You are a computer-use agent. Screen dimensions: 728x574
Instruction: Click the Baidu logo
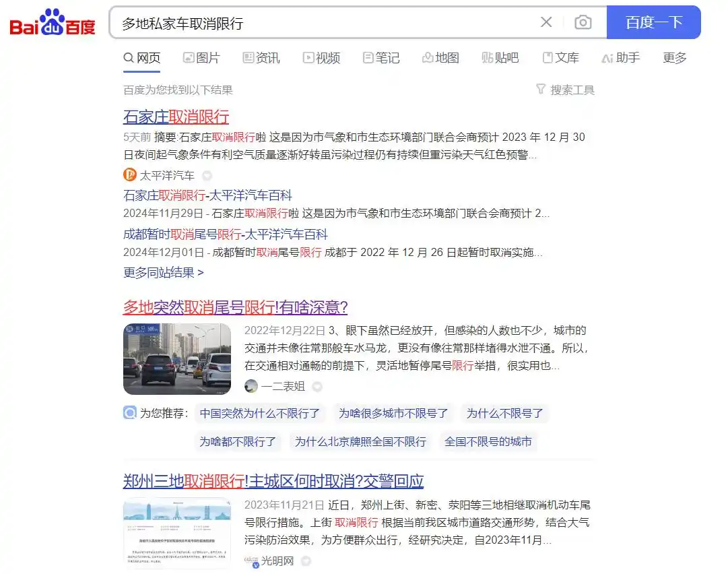53,22
